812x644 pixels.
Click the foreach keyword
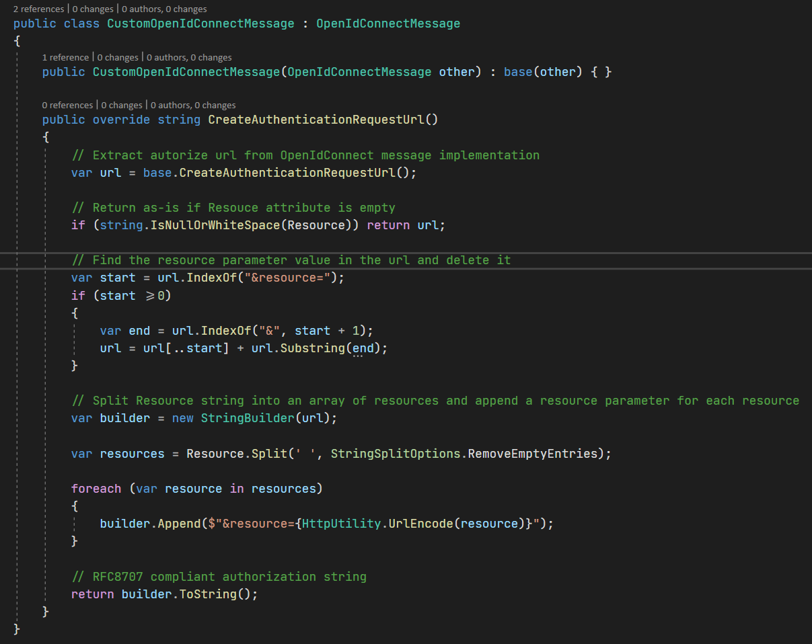click(96, 488)
